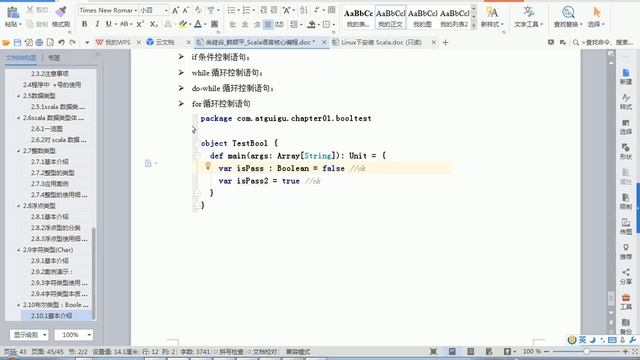Select outline item 2.4程序中 +号的使用
The height and width of the screenshot is (360, 640).
pos(52,85)
